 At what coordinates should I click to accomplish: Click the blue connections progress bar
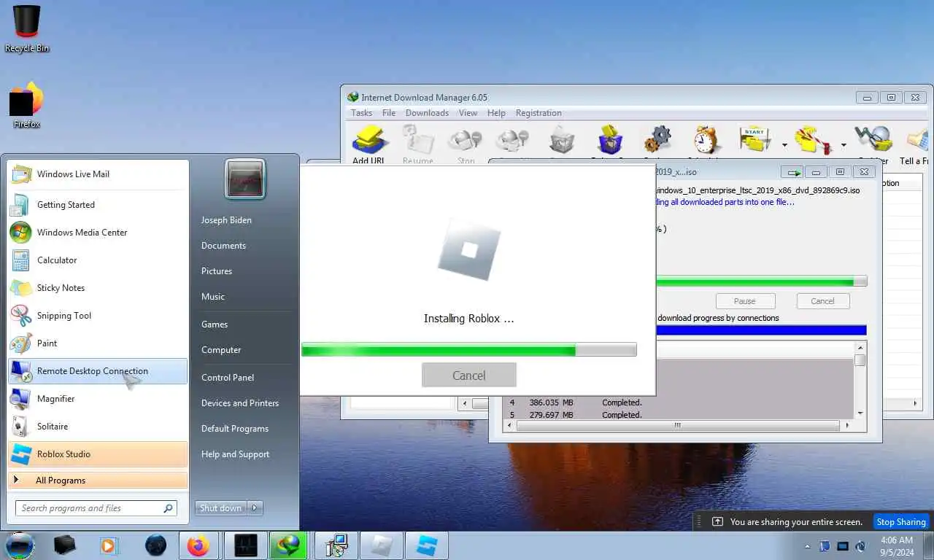click(761, 330)
